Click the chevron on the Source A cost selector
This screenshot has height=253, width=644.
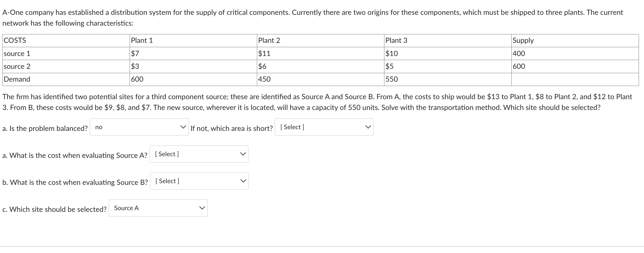click(x=243, y=153)
